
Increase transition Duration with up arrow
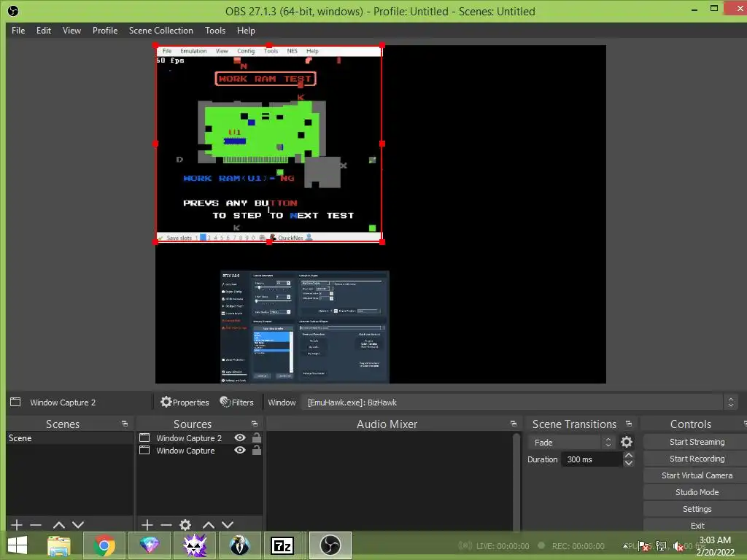[x=629, y=455]
